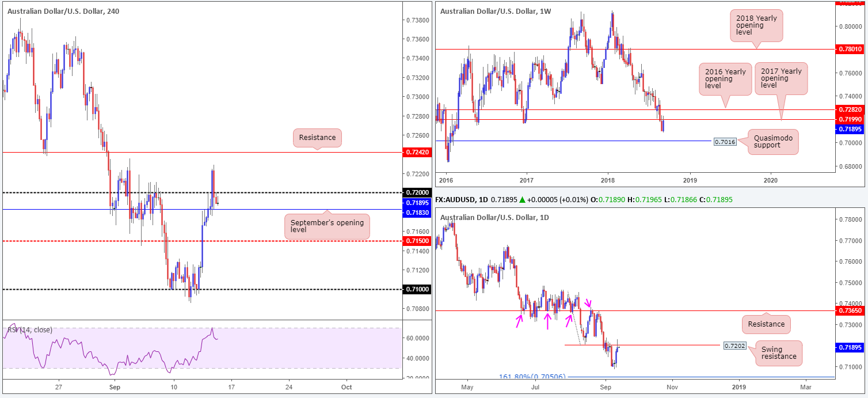This screenshot has width=868, height=398.
Task: Click 0.75000 on the daily chart price axis
Action: [x=850, y=283]
